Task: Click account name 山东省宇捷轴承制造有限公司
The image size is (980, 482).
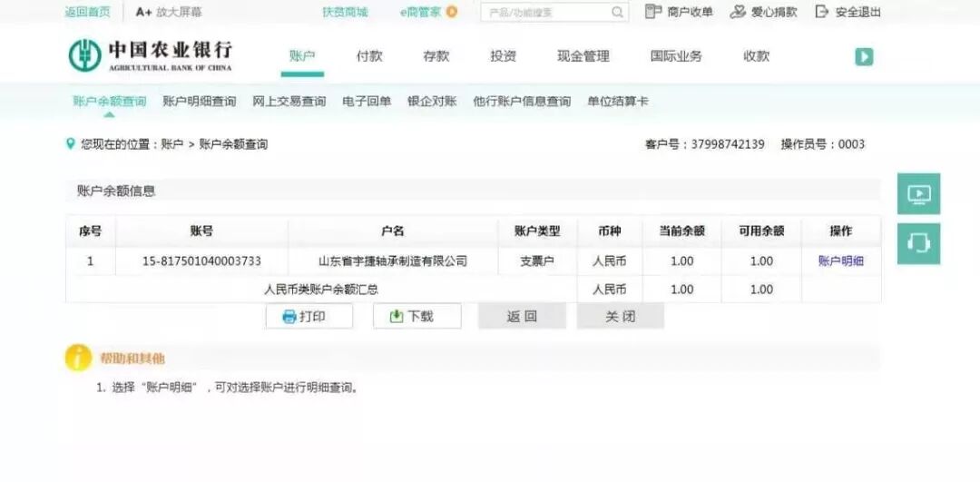Action: click(393, 261)
